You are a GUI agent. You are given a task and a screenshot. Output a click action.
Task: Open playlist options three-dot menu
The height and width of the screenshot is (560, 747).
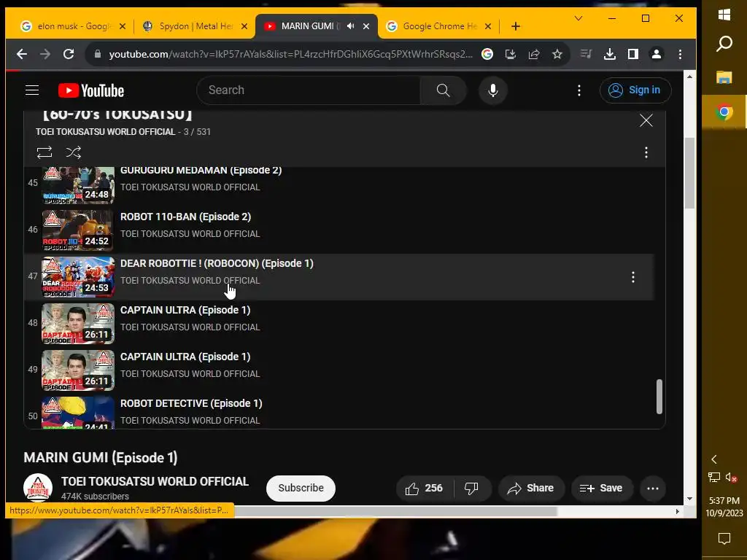coord(646,152)
